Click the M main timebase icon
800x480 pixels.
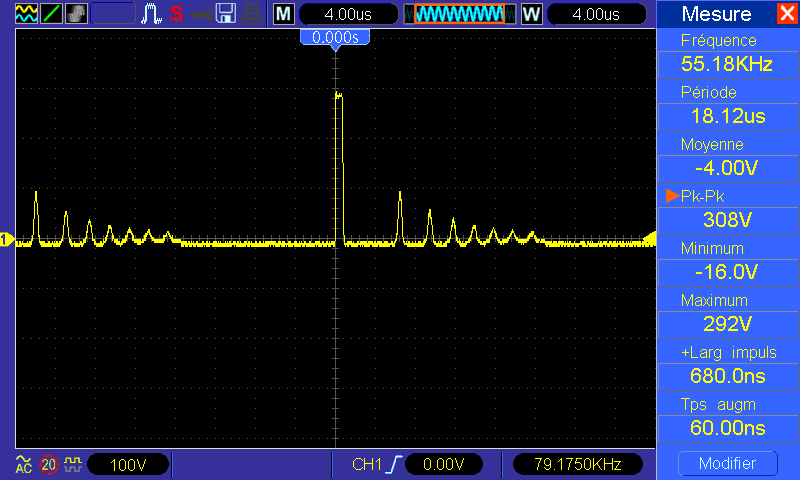point(284,14)
